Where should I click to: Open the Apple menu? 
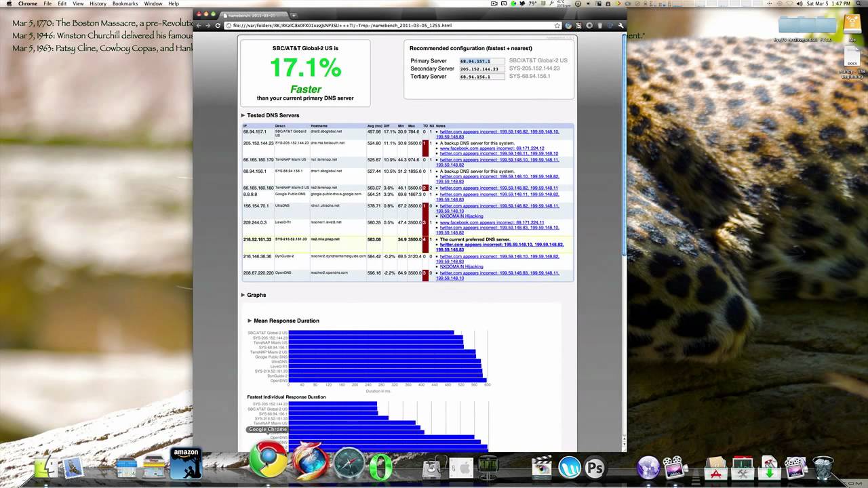(8, 3)
